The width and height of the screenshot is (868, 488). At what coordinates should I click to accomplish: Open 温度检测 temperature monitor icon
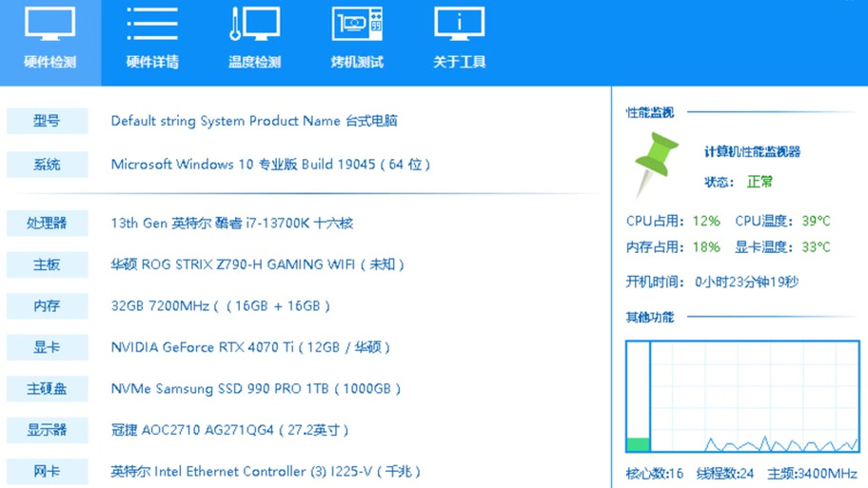tap(254, 40)
